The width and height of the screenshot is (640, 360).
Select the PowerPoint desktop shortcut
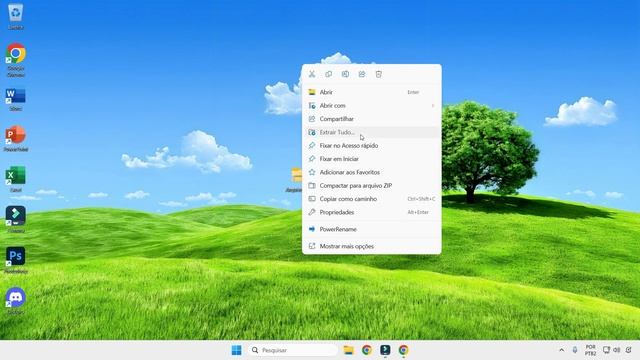coord(16,139)
